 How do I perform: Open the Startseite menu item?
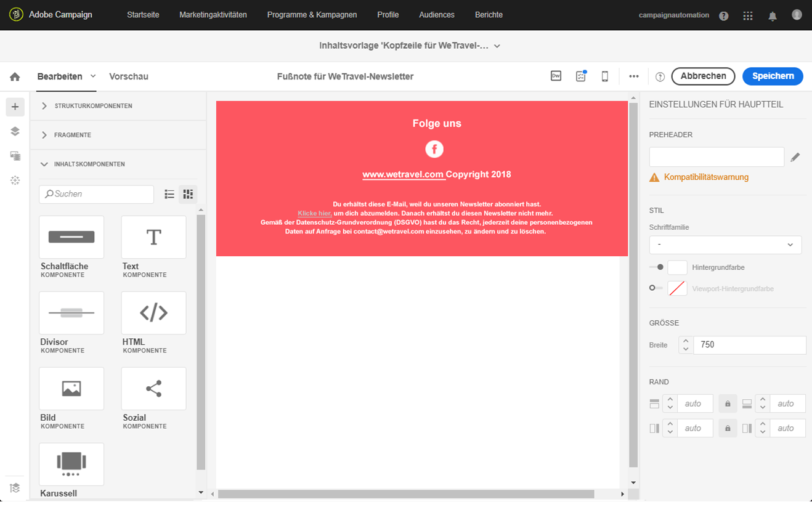tap(143, 15)
